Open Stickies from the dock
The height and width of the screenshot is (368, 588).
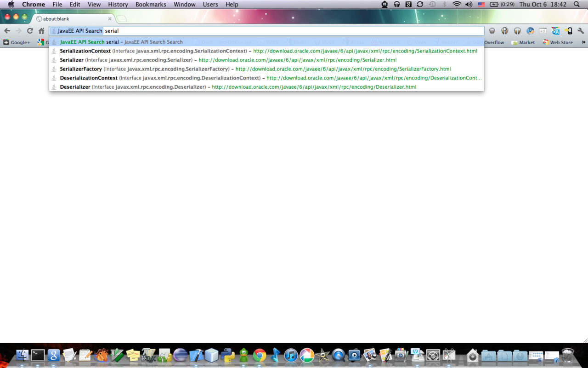click(133, 355)
